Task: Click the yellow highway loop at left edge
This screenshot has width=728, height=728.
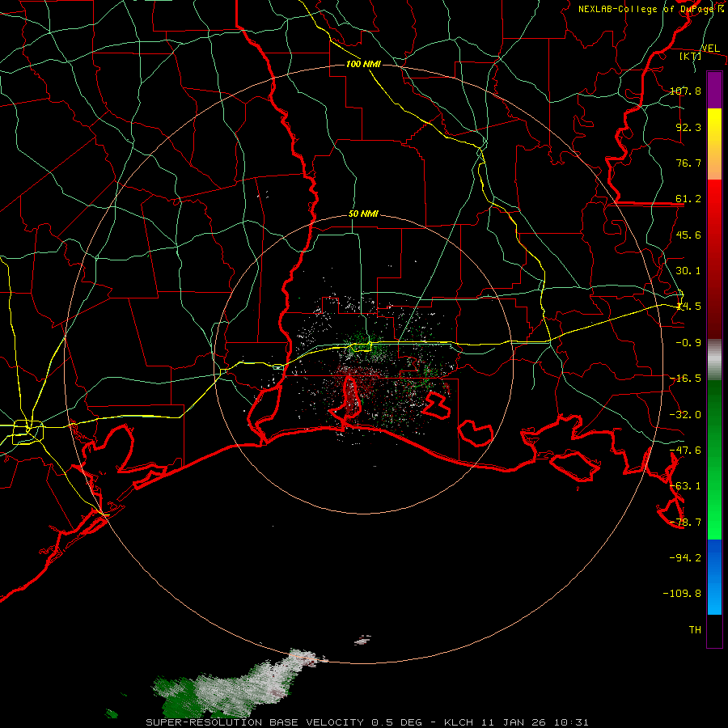Action: pos(28,432)
